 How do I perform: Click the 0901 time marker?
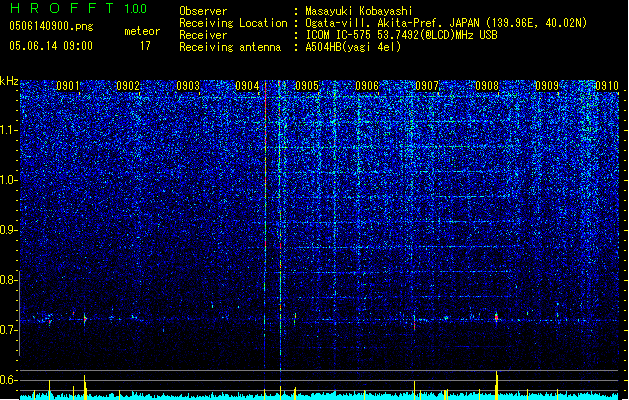68,86
